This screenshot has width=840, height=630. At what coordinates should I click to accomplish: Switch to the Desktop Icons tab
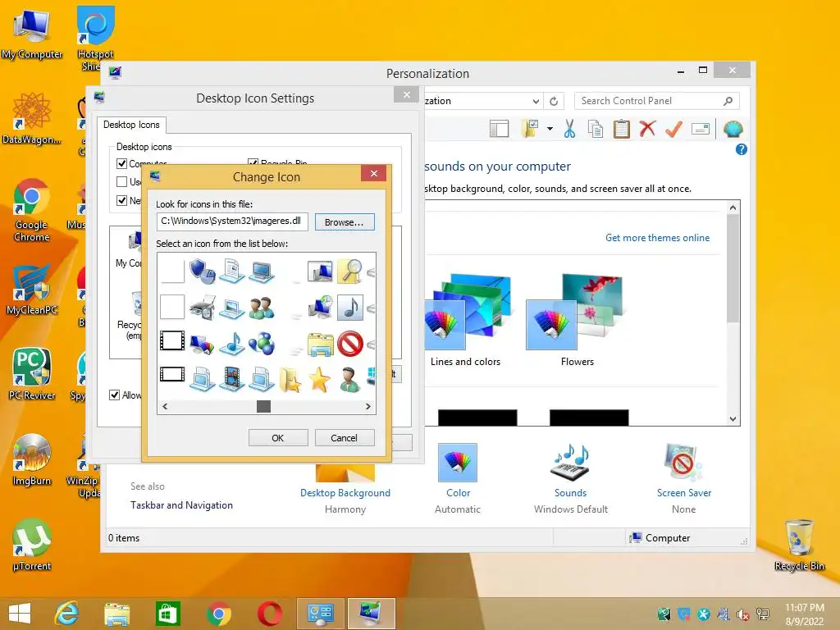point(131,125)
